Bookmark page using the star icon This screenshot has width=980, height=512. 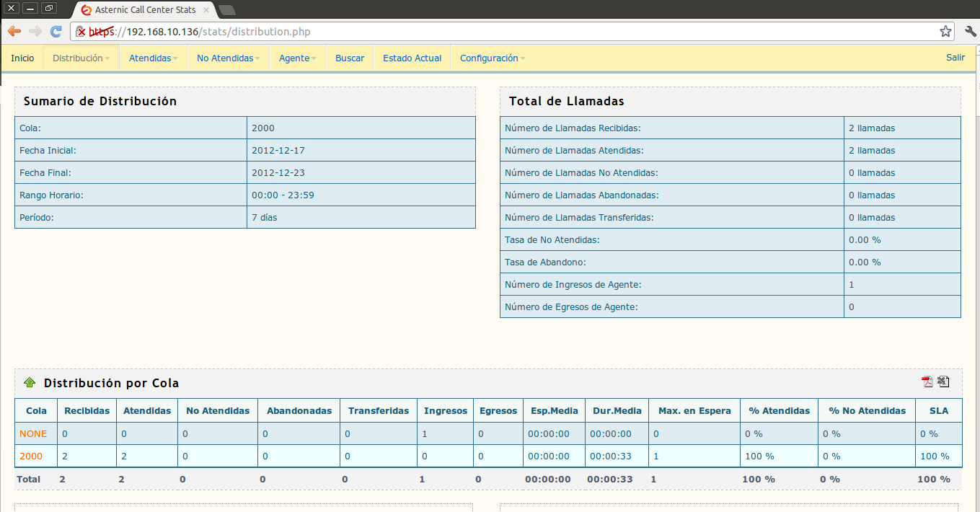click(x=945, y=32)
